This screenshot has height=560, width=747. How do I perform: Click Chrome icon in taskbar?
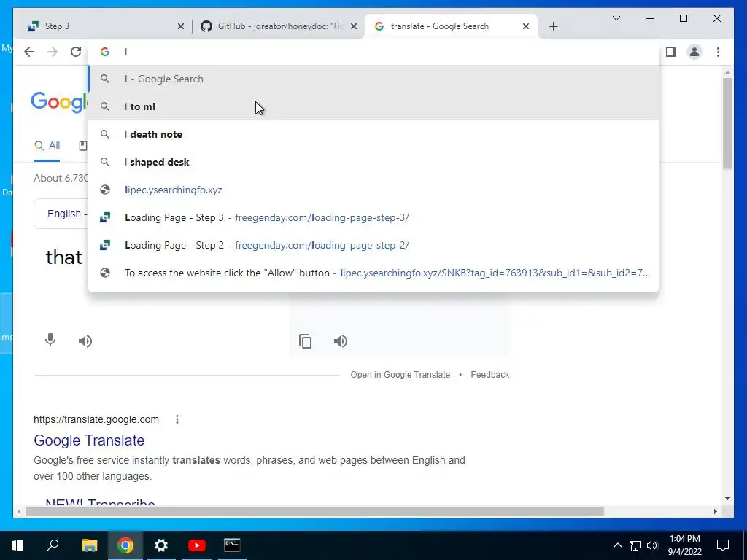point(125,545)
